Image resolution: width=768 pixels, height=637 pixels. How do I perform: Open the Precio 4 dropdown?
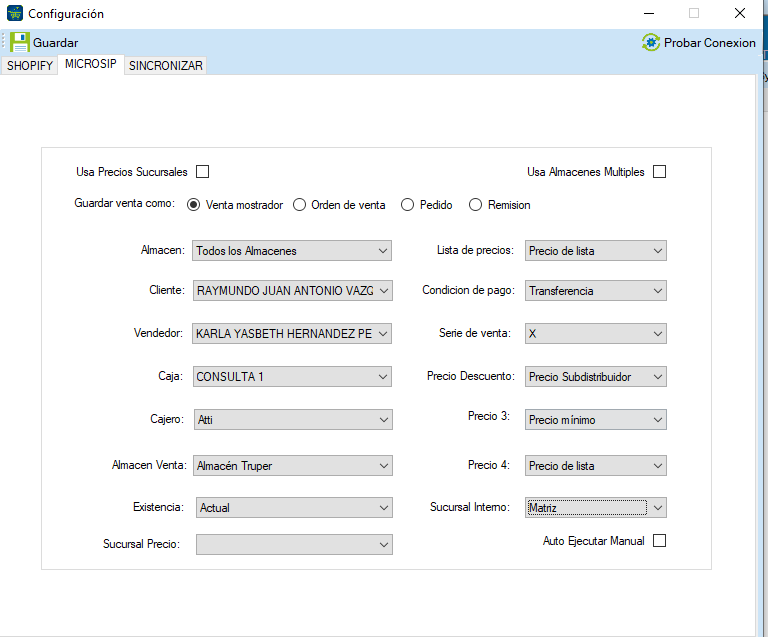point(596,466)
